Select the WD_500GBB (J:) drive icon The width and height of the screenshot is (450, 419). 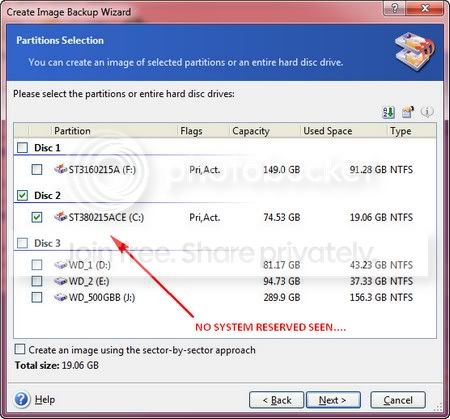pos(61,297)
